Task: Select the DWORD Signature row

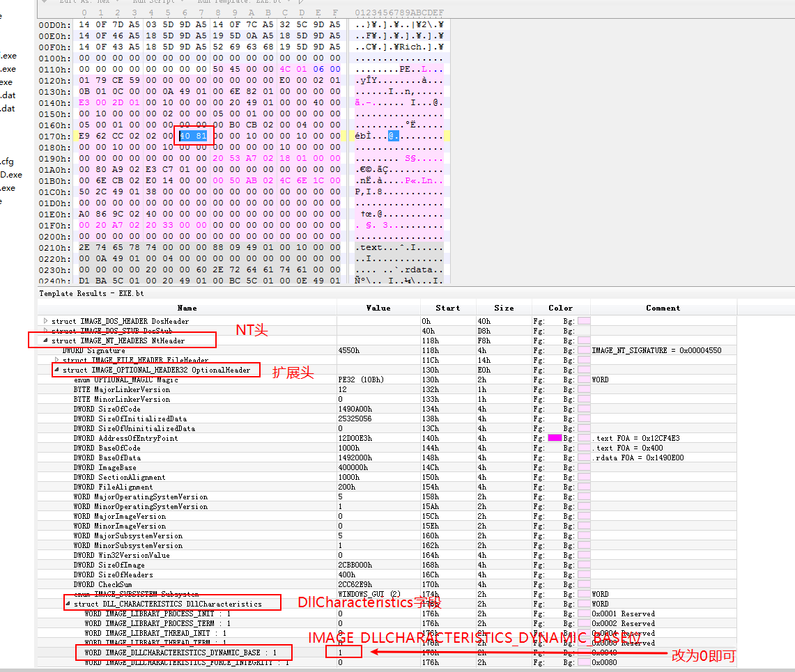Action: click(x=387, y=350)
